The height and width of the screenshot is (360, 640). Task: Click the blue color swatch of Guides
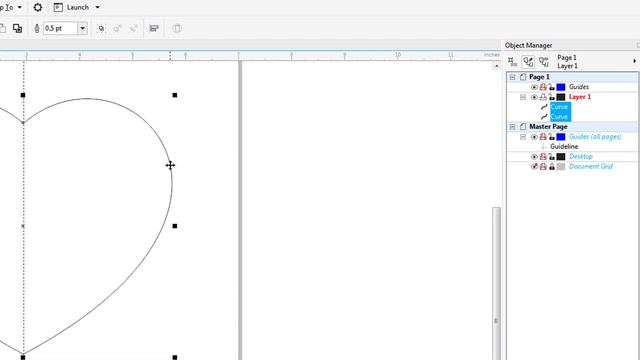tap(561, 87)
